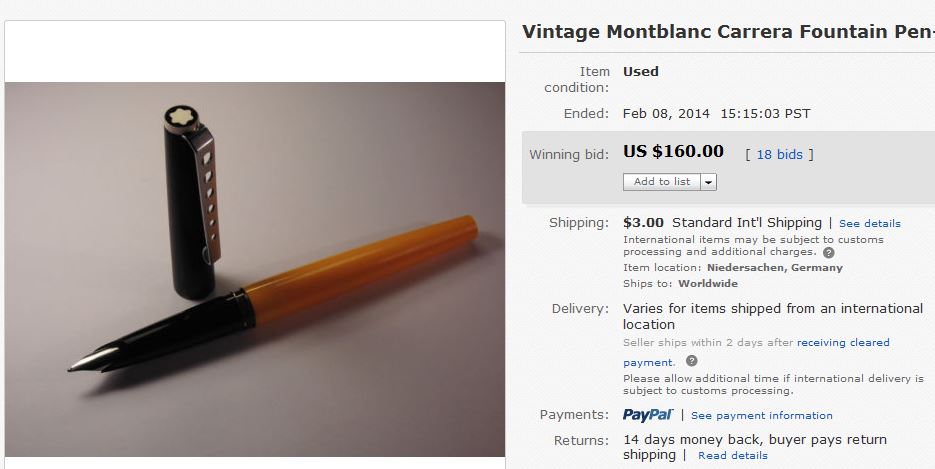Open the receiving cleared payment link
The width and height of the screenshot is (935, 469).
pos(843,342)
